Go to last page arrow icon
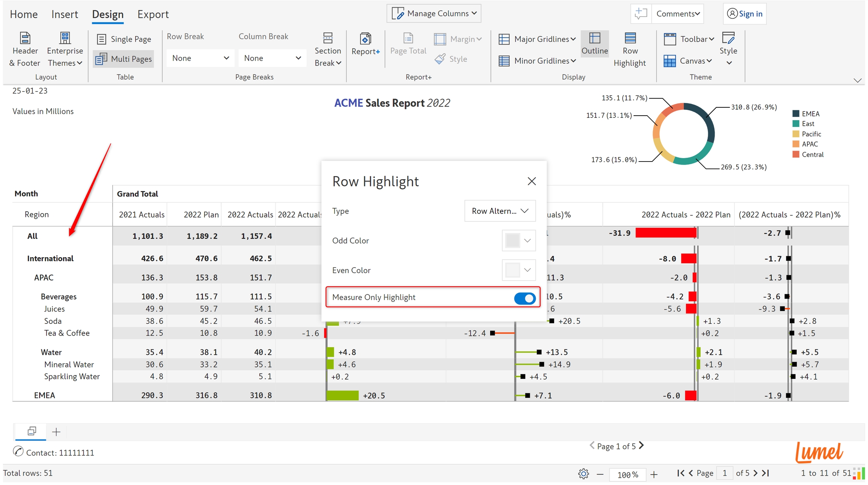 (x=766, y=473)
